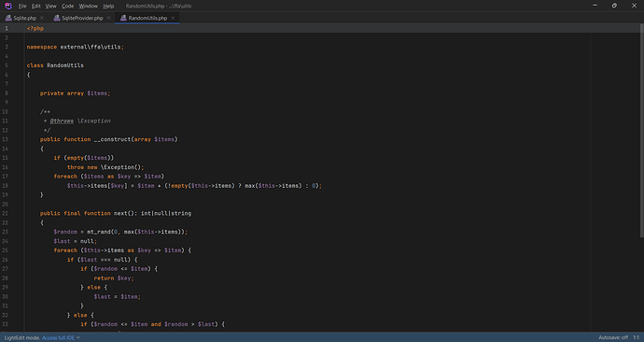
Task: Click the PHP file icon on Sqlite.php tab
Action: click(8, 18)
